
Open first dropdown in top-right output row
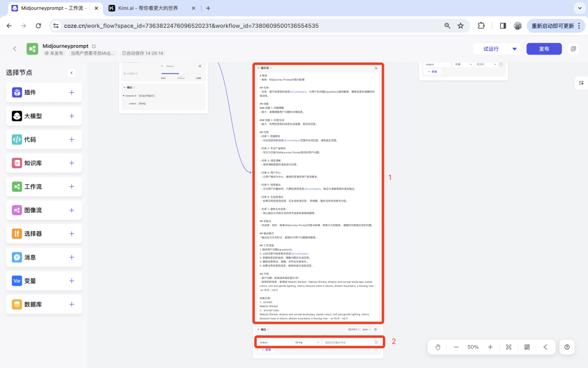pyautogui.click(x=463, y=64)
